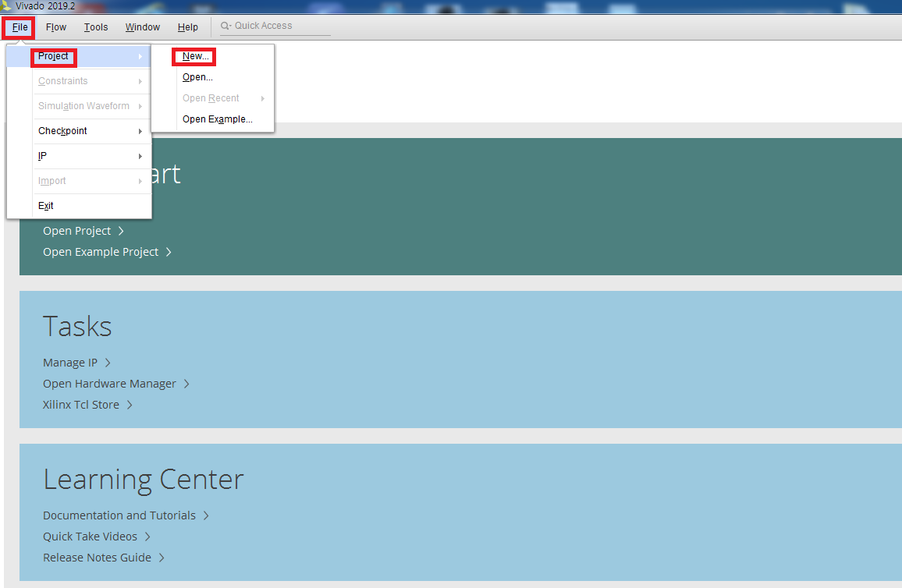The width and height of the screenshot is (902, 588).
Task: Expand the Project submenu arrow
Action: click(x=140, y=56)
